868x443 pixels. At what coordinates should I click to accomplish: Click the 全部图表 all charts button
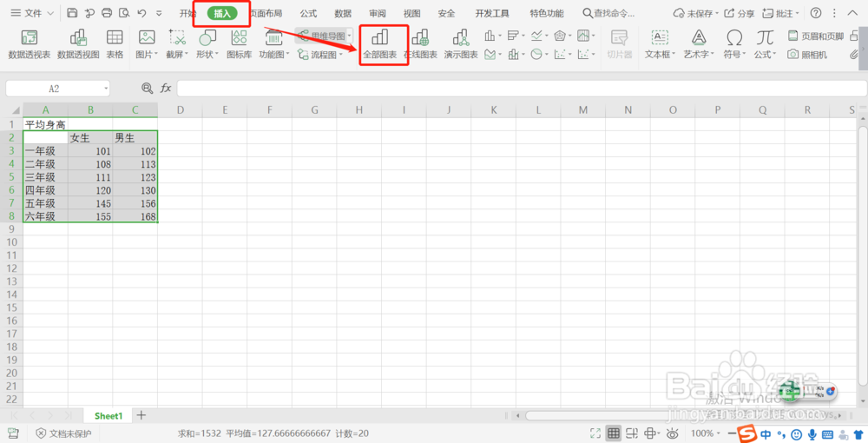(380, 44)
